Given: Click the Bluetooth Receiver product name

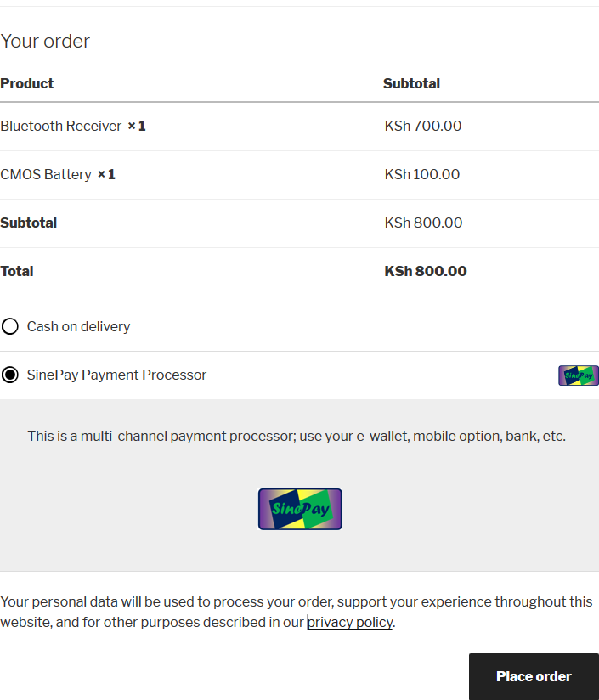Looking at the screenshot, I should [61, 126].
